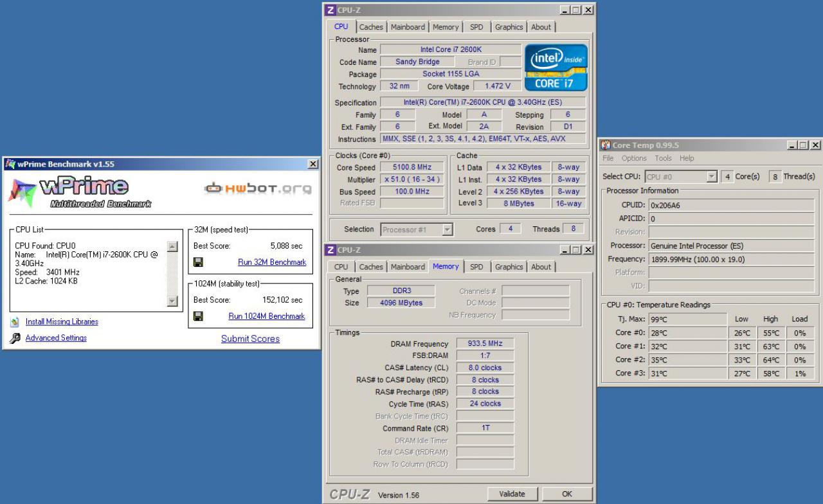823x504 pixels.
Task: Click the Sandy Bridge code name field
Action: 417,62
